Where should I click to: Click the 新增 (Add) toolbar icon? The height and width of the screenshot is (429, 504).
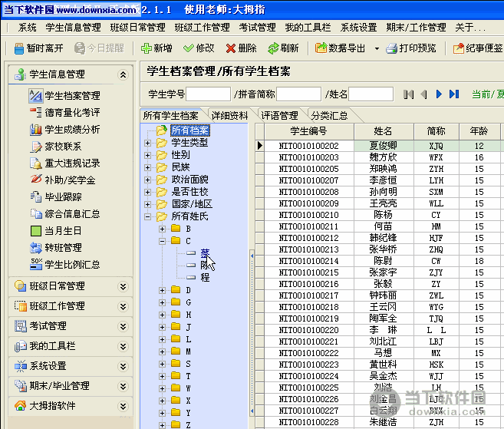[x=147, y=48]
